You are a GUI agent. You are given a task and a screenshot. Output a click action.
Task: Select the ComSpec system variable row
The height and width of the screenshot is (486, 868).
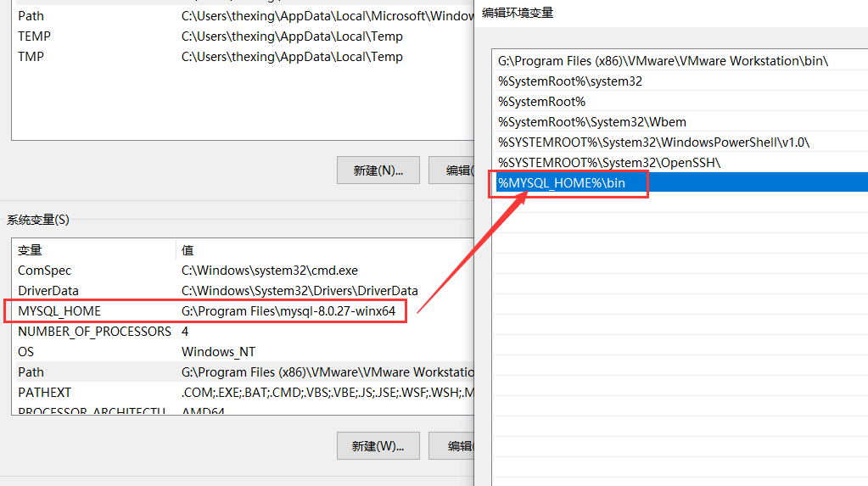(243, 271)
